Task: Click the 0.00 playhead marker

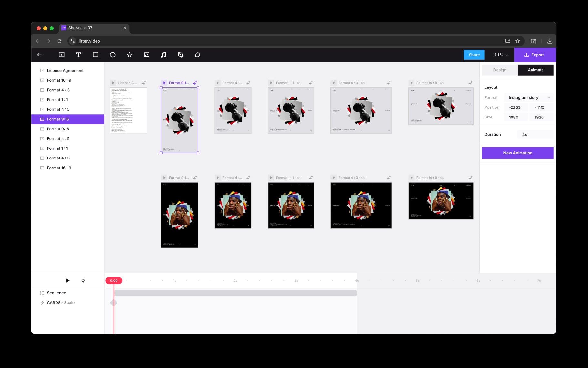Action: pyautogui.click(x=114, y=281)
